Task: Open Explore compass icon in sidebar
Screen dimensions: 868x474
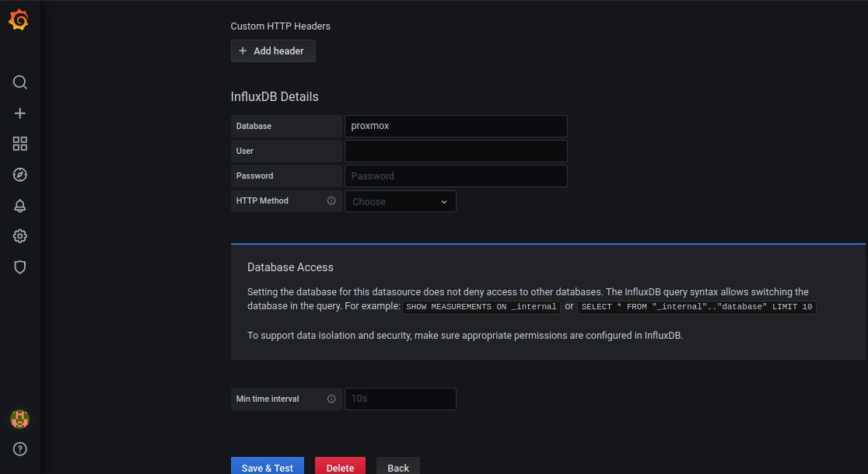Action: pyautogui.click(x=20, y=175)
